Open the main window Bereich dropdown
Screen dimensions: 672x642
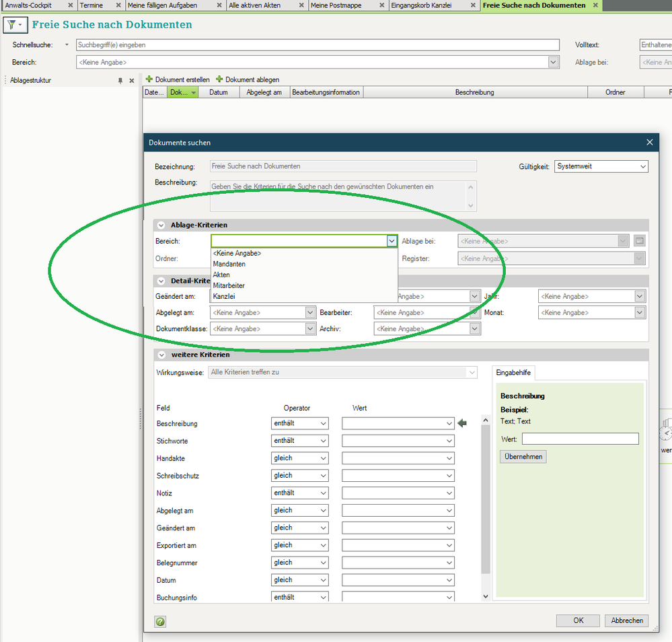coord(554,62)
